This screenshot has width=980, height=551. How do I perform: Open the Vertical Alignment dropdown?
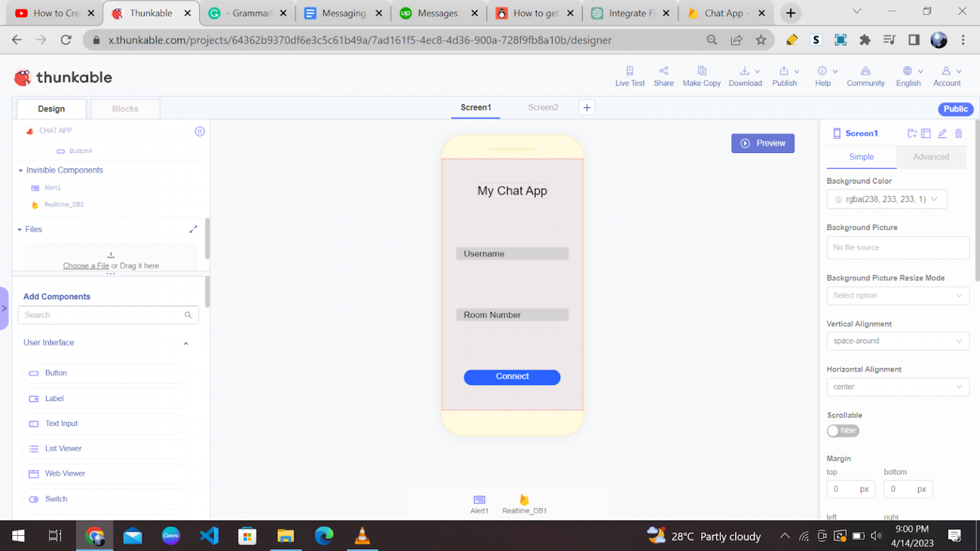point(898,341)
